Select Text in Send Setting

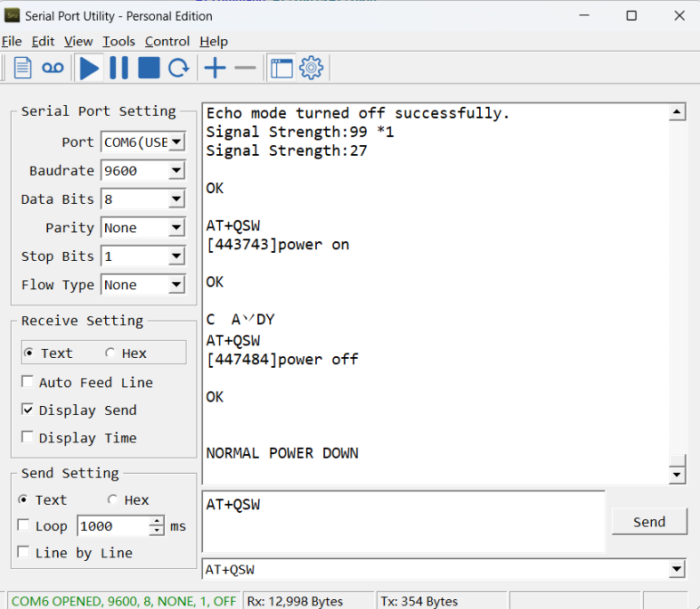[23, 499]
